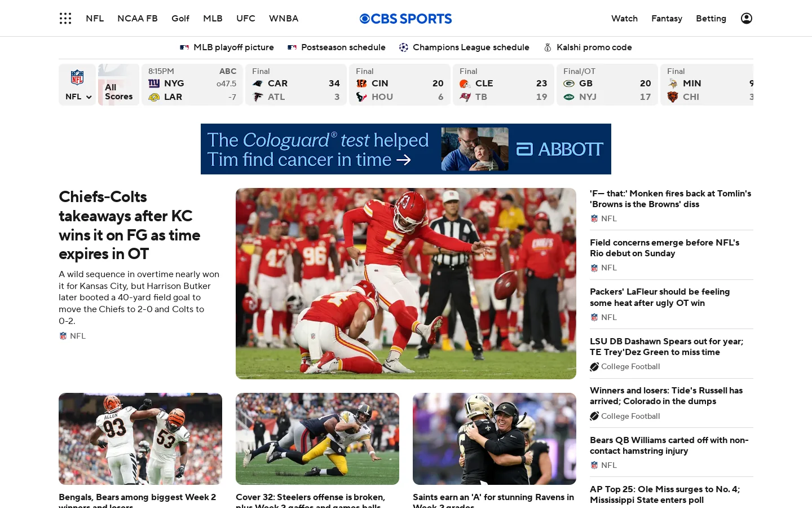This screenshot has height=508, width=812.
Task: Open the Champions League schedule link
Action: point(464,47)
